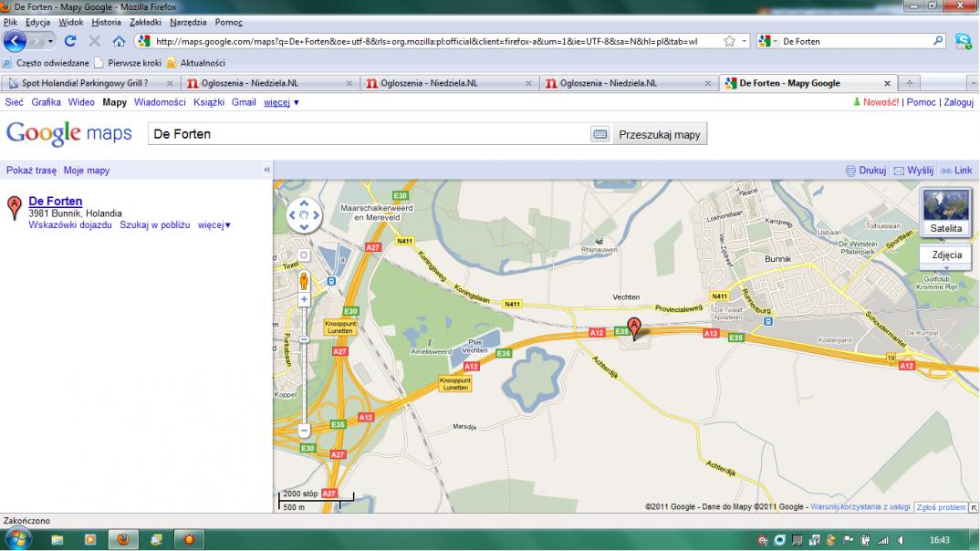Click the zoom slider handle on the map
Screen dimensions: 980x551
tap(304, 339)
